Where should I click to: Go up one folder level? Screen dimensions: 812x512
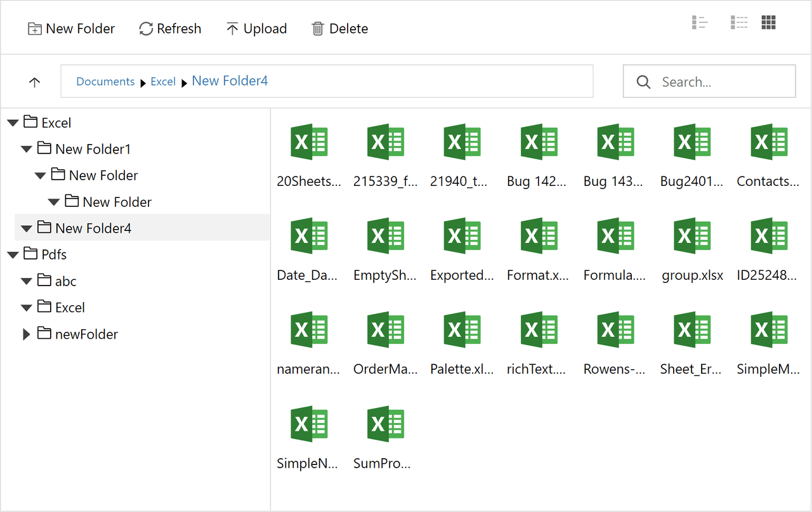[34, 82]
